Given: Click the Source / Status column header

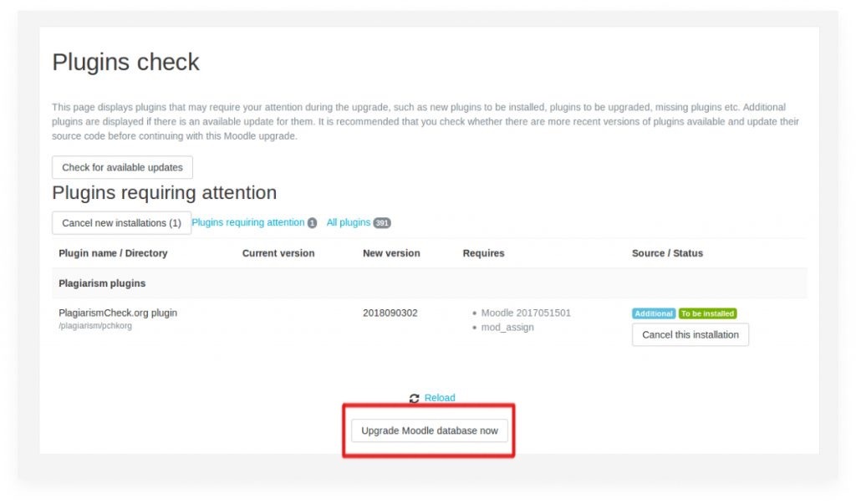Looking at the screenshot, I should [667, 252].
